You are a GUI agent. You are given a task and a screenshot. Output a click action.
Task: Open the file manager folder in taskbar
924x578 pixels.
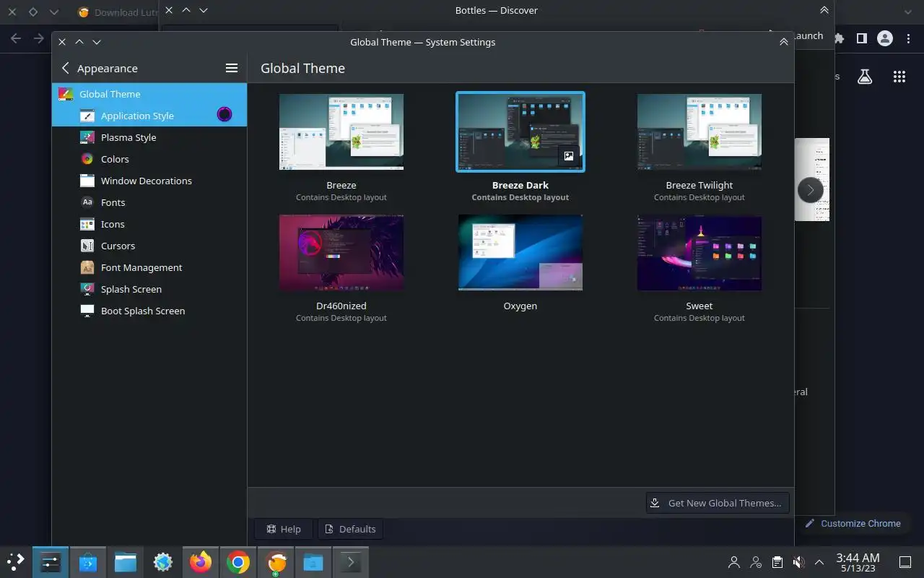pyautogui.click(x=126, y=562)
